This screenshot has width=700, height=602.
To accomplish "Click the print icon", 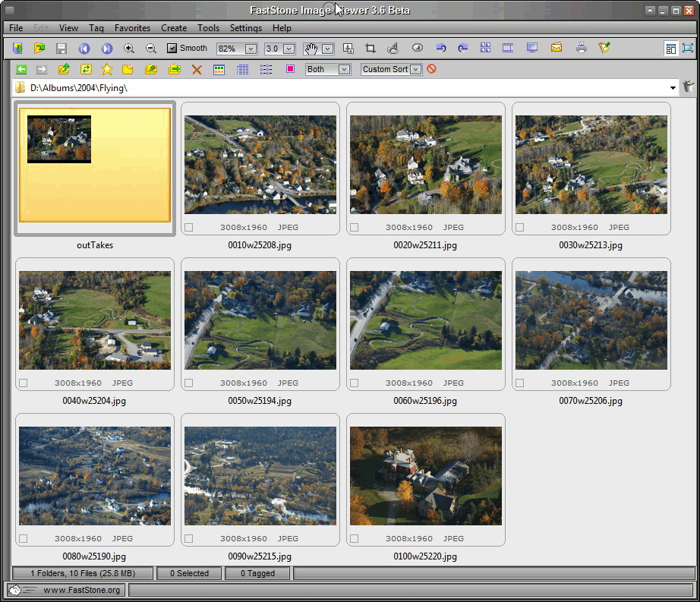I will [582, 47].
